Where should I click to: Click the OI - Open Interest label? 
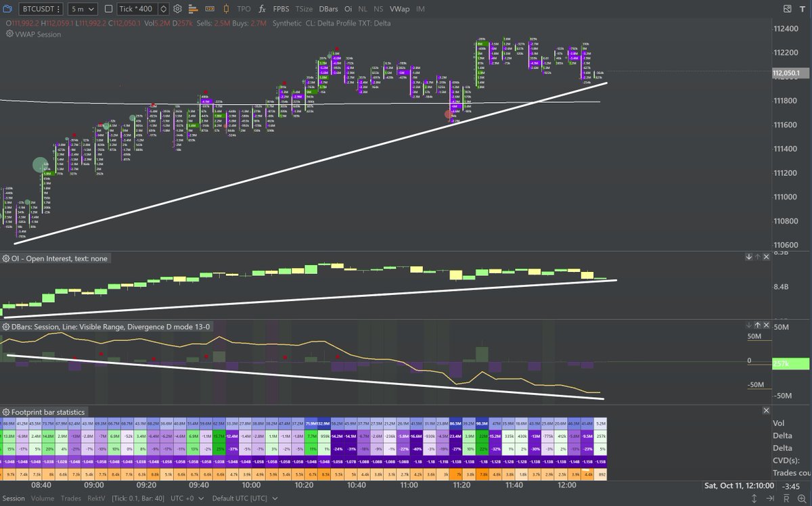point(60,258)
